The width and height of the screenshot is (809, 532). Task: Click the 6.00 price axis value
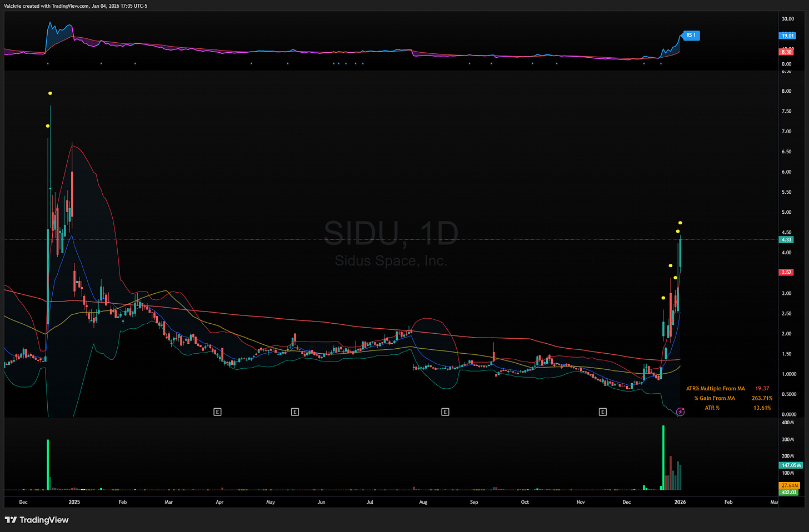click(787, 172)
